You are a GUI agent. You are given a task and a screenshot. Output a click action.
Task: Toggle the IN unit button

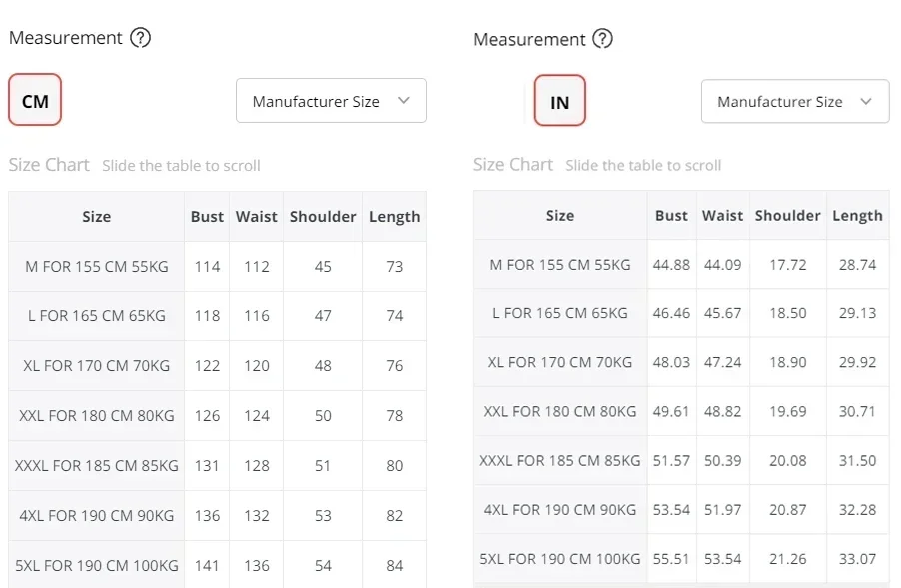coord(559,102)
